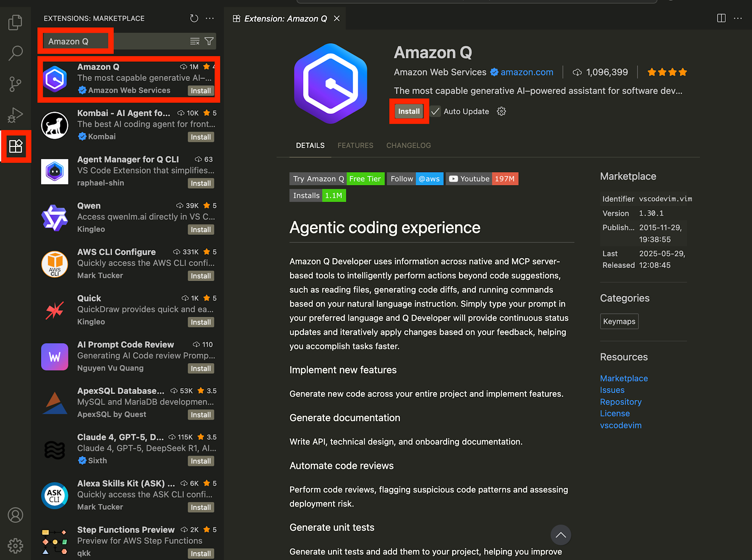Click the four-star rating of Amazon Q

pos(667,72)
